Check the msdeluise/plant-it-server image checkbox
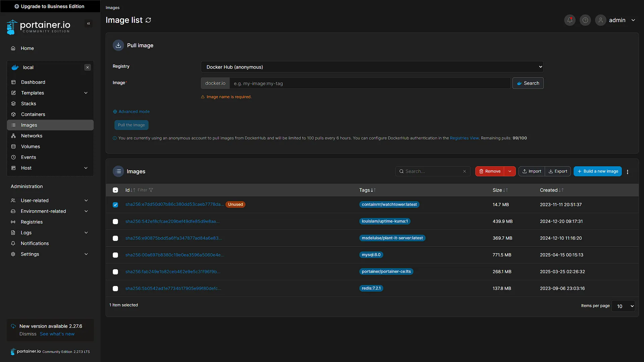This screenshot has height=362, width=644. pyautogui.click(x=115, y=238)
